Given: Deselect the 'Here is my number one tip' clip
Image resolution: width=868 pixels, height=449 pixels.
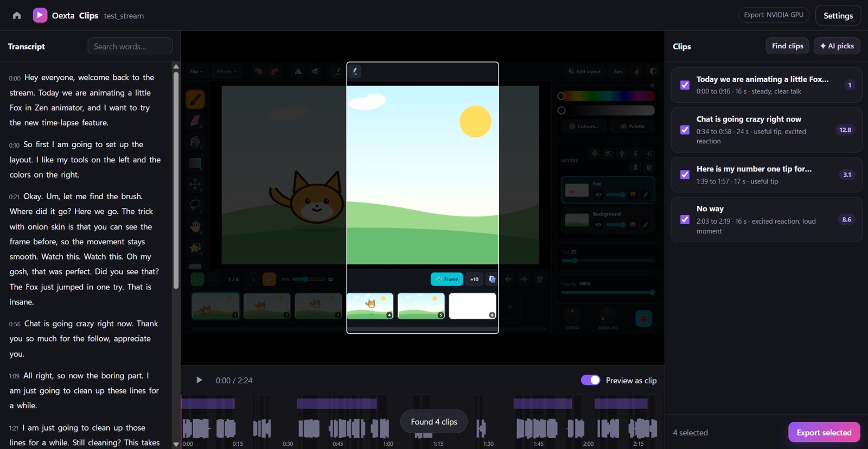Looking at the screenshot, I should pos(685,175).
